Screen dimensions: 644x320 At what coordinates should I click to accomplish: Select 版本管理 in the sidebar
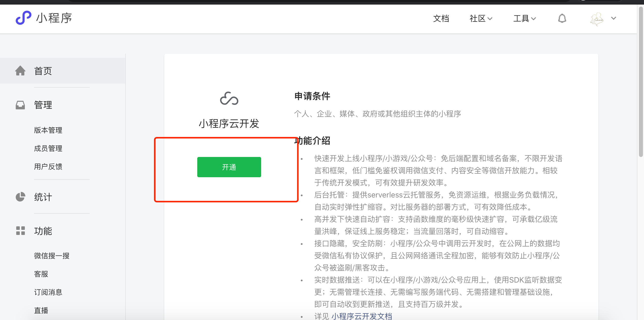point(48,130)
